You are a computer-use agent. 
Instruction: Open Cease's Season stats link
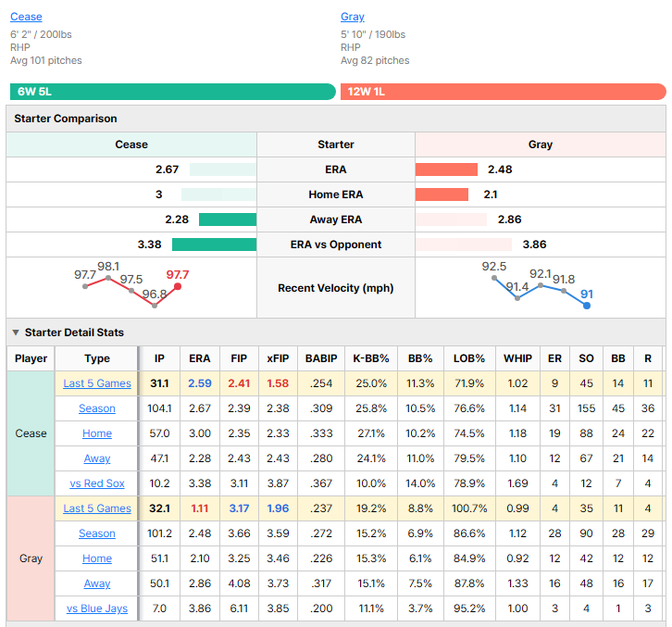pyautogui.click(x=97, y=408)
